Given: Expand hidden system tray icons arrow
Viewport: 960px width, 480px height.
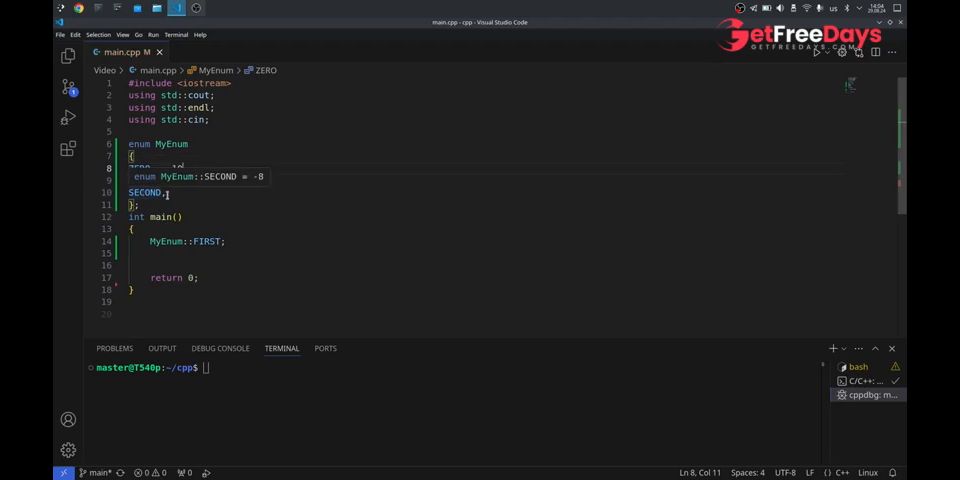Looking at the screenshot, I should click(x=859, y=8).
